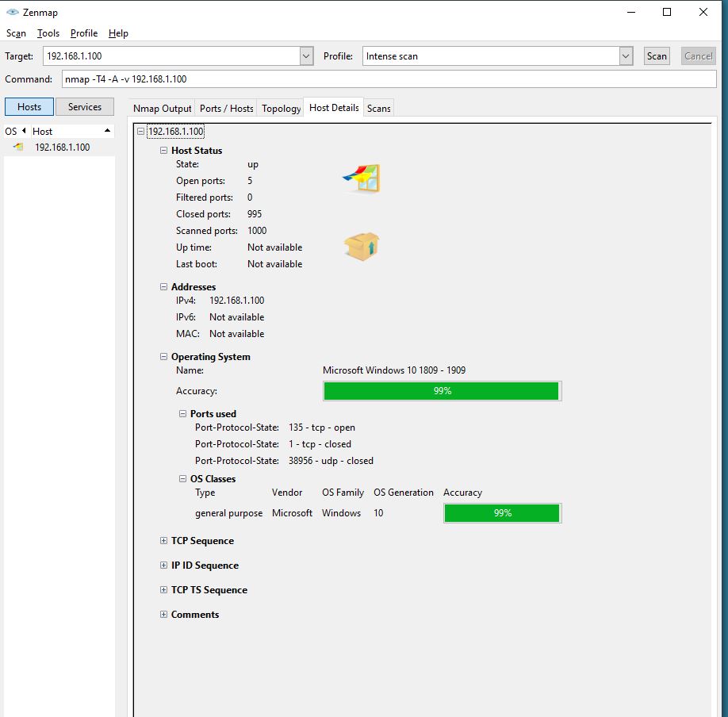Click the Zenmap eye logo in title bar

tap(13, 12)
